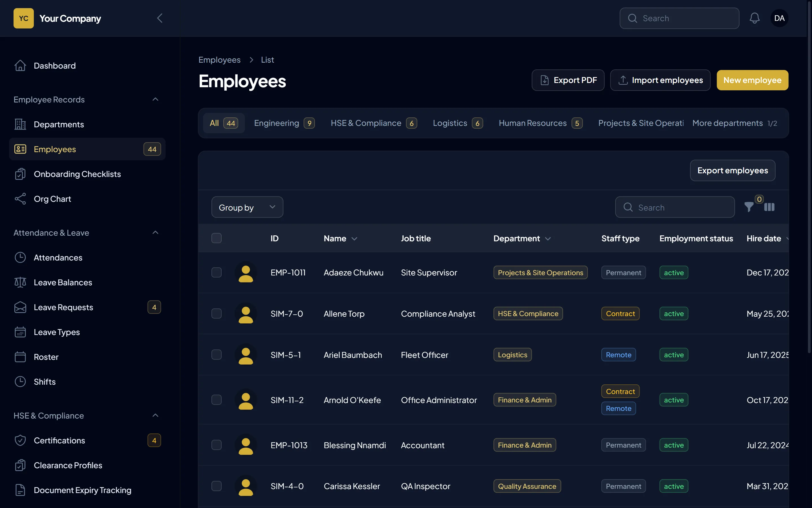The height and width of the screenshot is (508, 812).
Task: Click the YC company logo
Action: pos(23,18)
